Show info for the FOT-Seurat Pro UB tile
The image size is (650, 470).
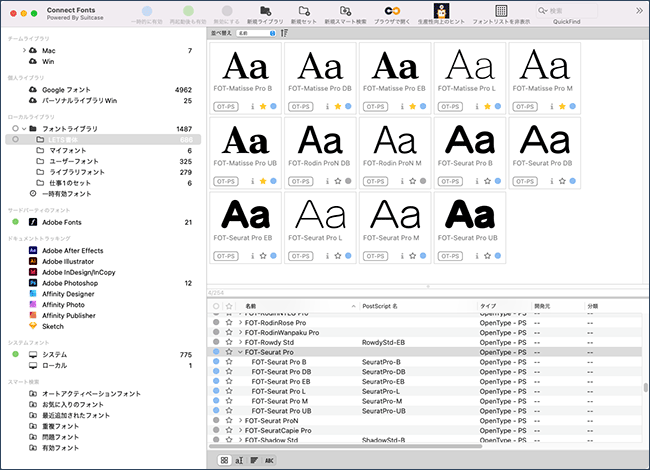pos(477,256)
